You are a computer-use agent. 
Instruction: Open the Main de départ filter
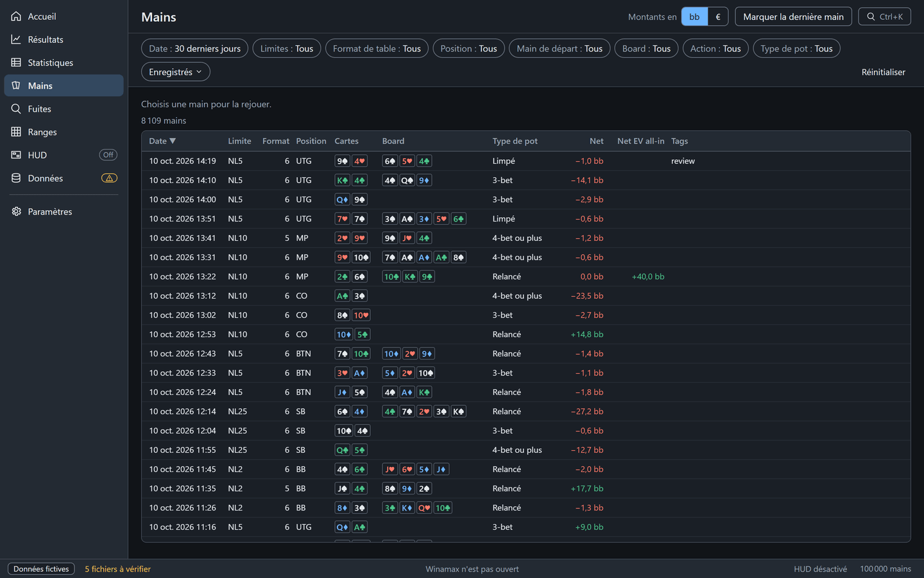[560, 48]
